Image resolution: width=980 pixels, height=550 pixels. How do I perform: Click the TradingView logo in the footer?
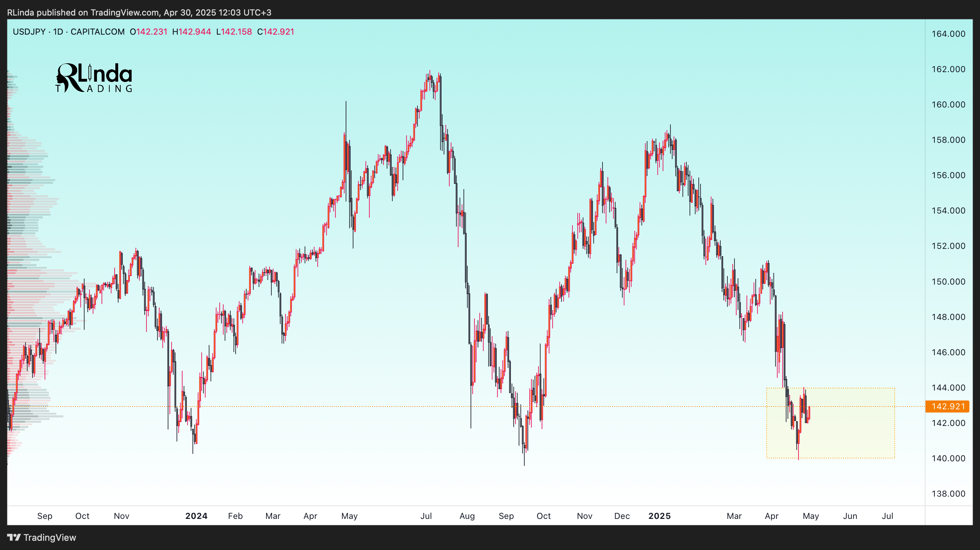(41, 538)
